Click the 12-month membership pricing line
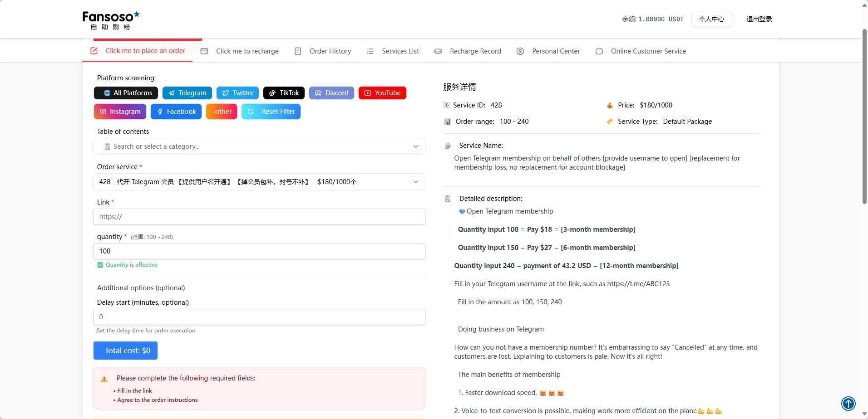 click(566, 266)
